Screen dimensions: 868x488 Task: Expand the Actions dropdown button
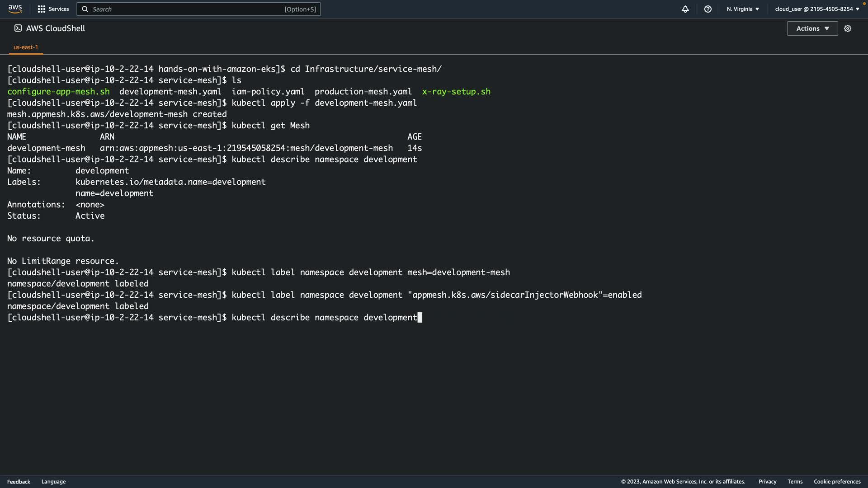812,28
